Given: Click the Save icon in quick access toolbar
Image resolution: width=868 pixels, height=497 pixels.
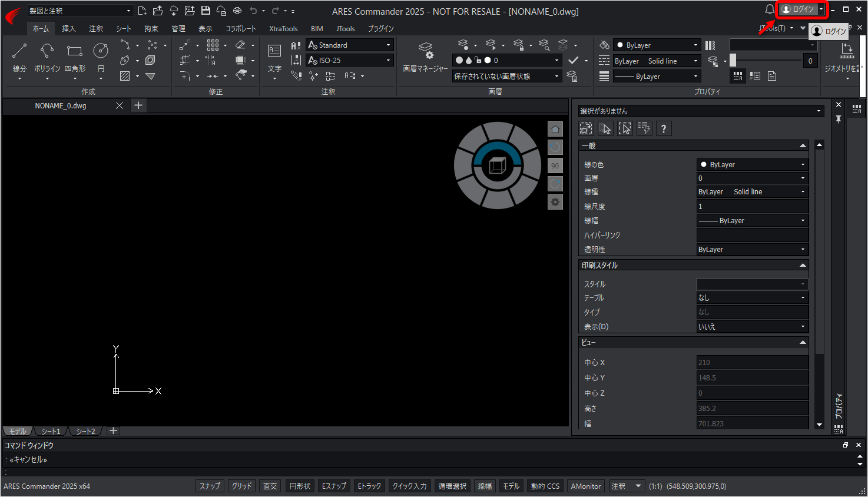Looking at the screenshot, I should click(206, 11).
